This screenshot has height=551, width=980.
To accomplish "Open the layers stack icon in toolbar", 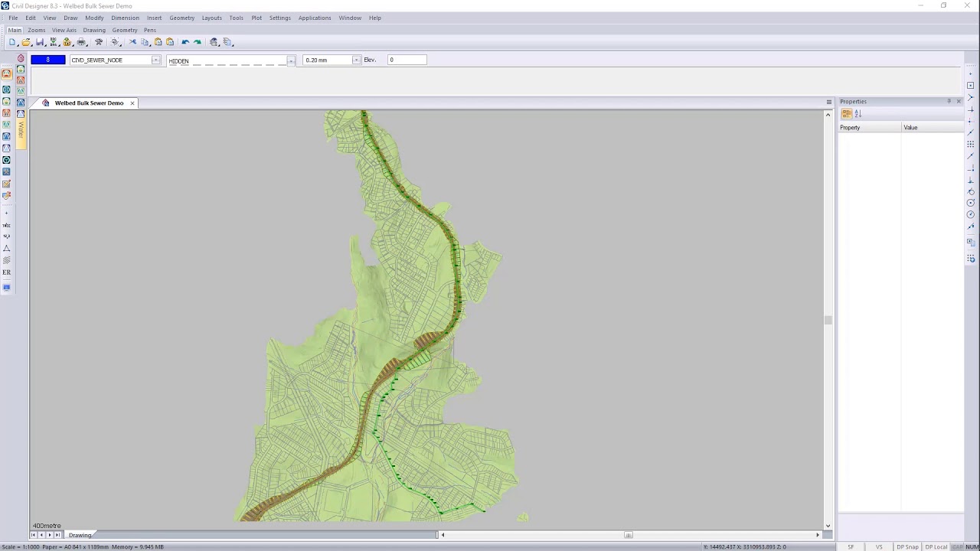I will click(x=214, y=42).
